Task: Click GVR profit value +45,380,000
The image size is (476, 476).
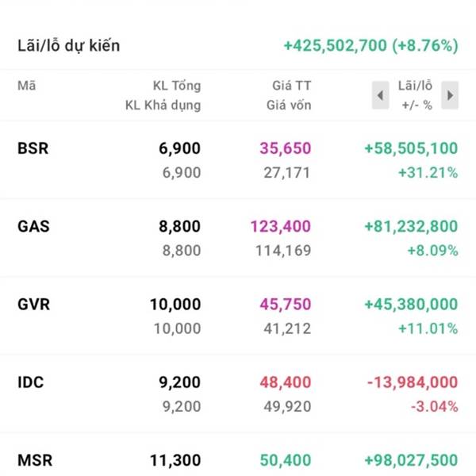Action: click(x=411, y=304)
